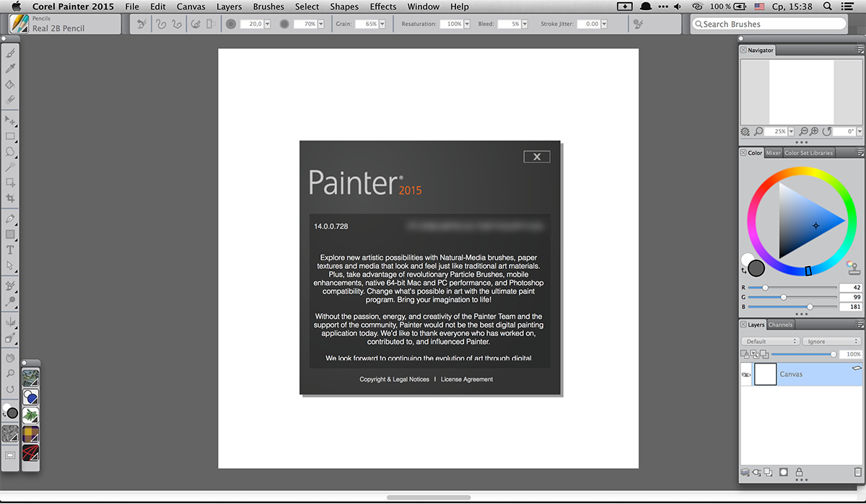Select the Text tool
The image size is (866, 504).
[x=10, y=250]
